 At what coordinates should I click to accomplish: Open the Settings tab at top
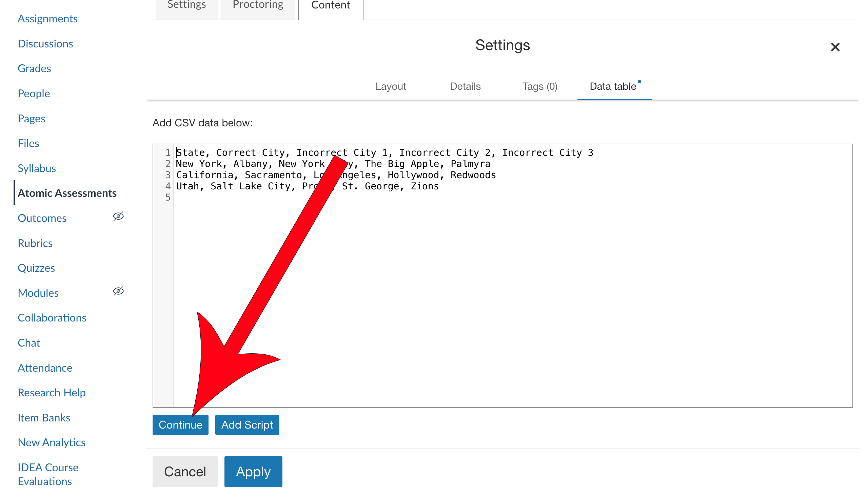186,5
